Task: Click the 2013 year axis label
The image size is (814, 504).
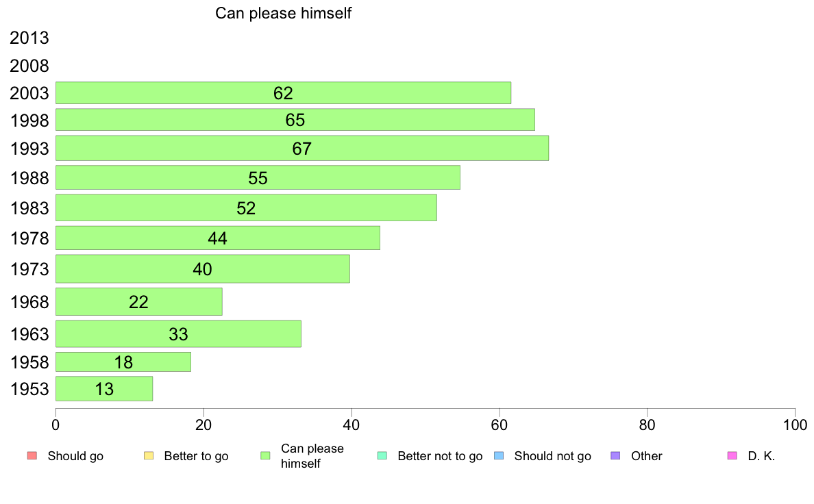Action: [x=29, y=38]
